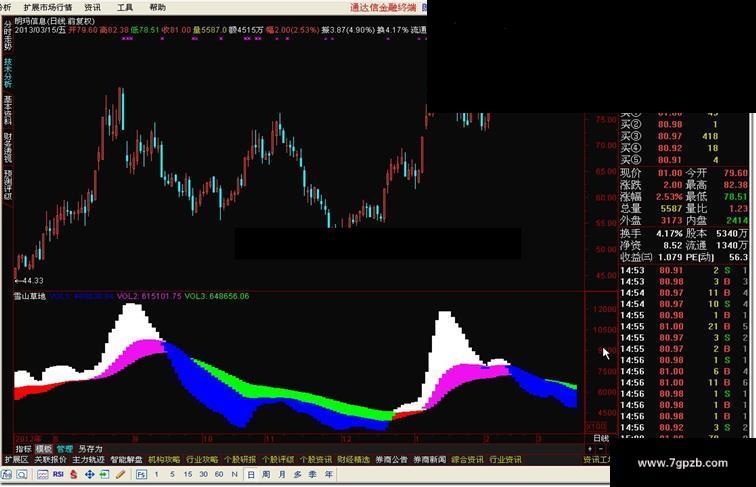Toggle the 季 quarterly period
756x487 pixels.
point(313,474)
